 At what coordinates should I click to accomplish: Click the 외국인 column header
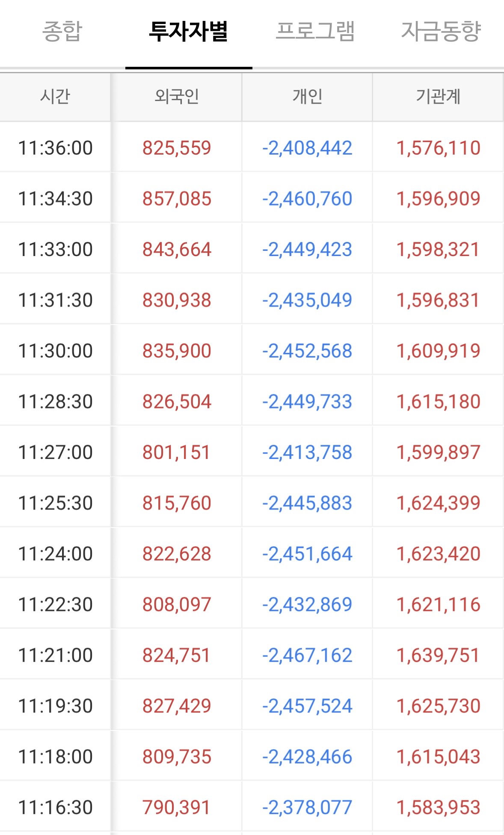[x=177, y=96]
